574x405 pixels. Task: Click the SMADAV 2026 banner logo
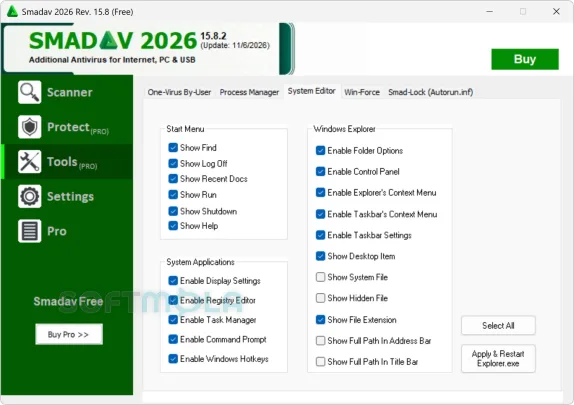[113, 40]
